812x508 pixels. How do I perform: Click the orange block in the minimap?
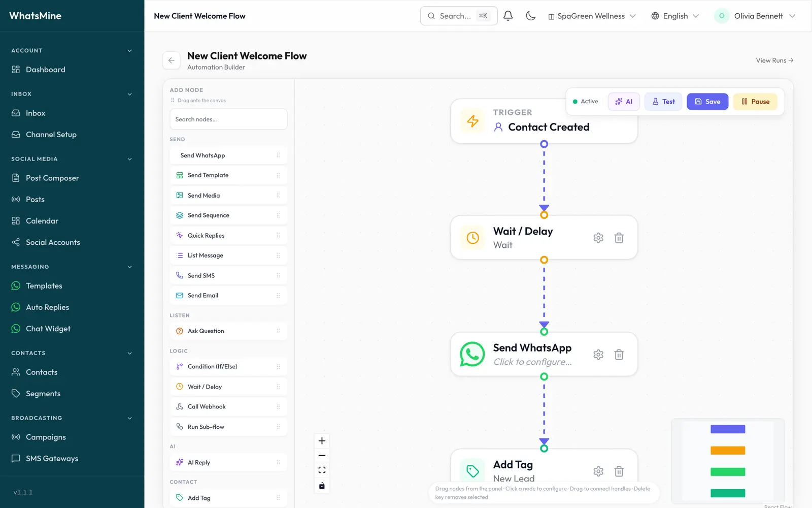[728, 451]
